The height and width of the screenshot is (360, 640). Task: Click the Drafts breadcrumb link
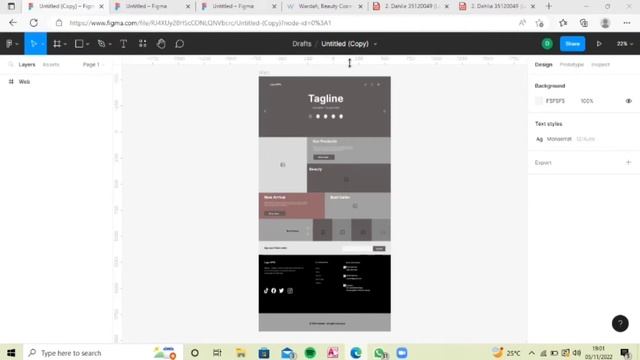click(302, 44)
